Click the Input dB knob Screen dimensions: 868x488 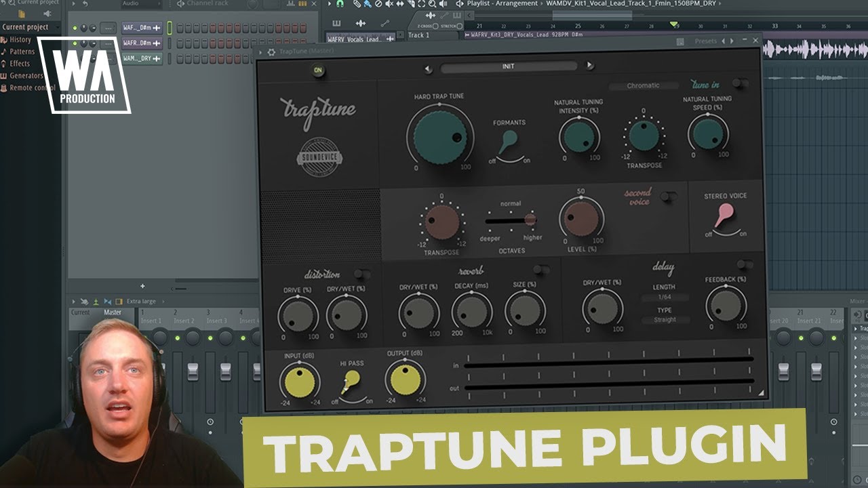[299, 382]
